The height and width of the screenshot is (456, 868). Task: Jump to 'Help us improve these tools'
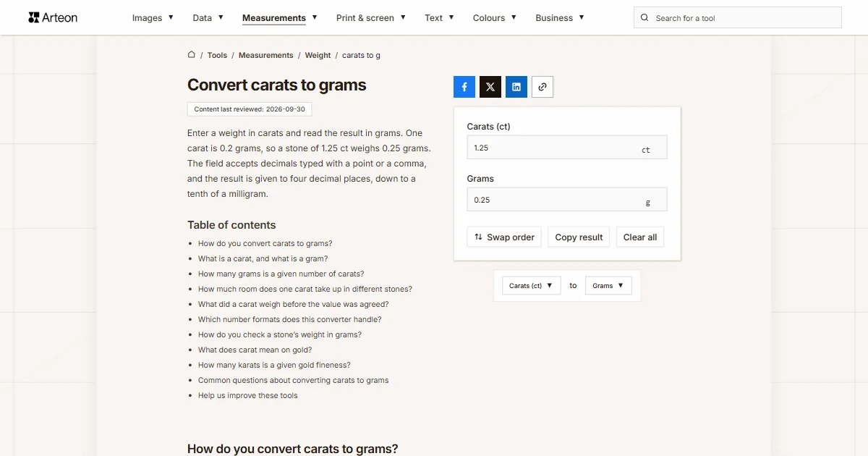click(x=248, y=396)
